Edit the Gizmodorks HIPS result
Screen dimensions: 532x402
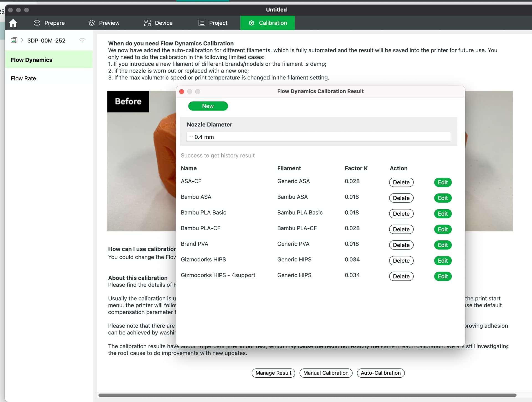[x=443, y=261]
